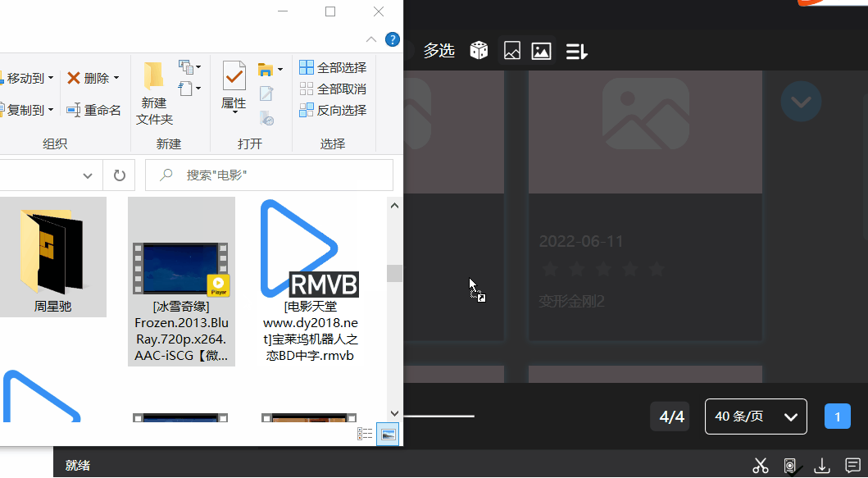Switch to landscape cover view icon
This screenshot has height=478, width=868.
541,51
